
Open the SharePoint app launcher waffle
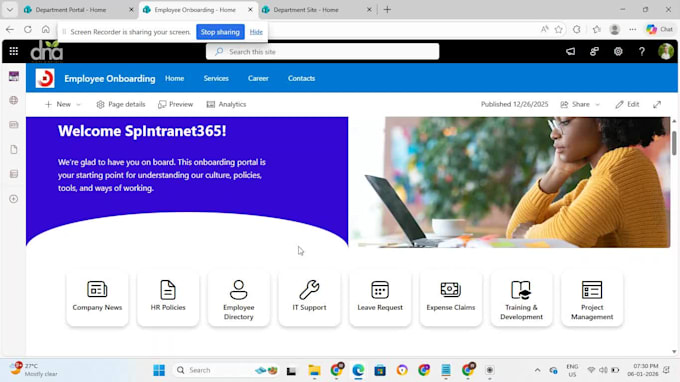point(13,51)
